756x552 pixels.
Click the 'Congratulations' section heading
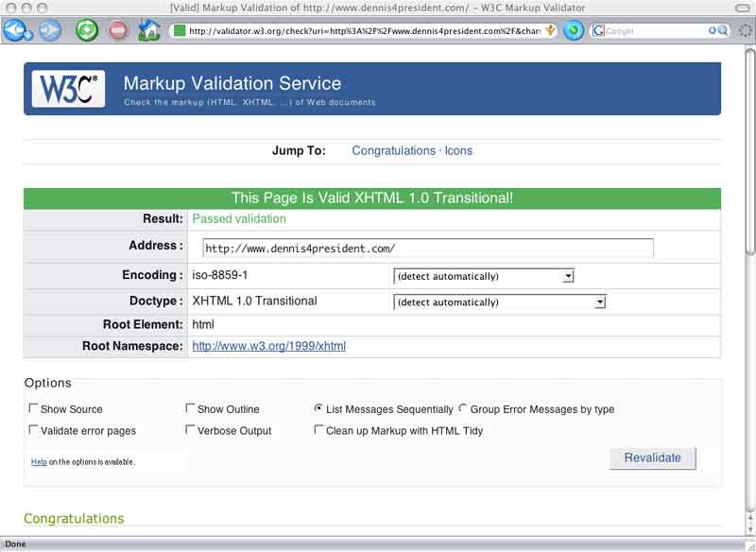point(74,518)
